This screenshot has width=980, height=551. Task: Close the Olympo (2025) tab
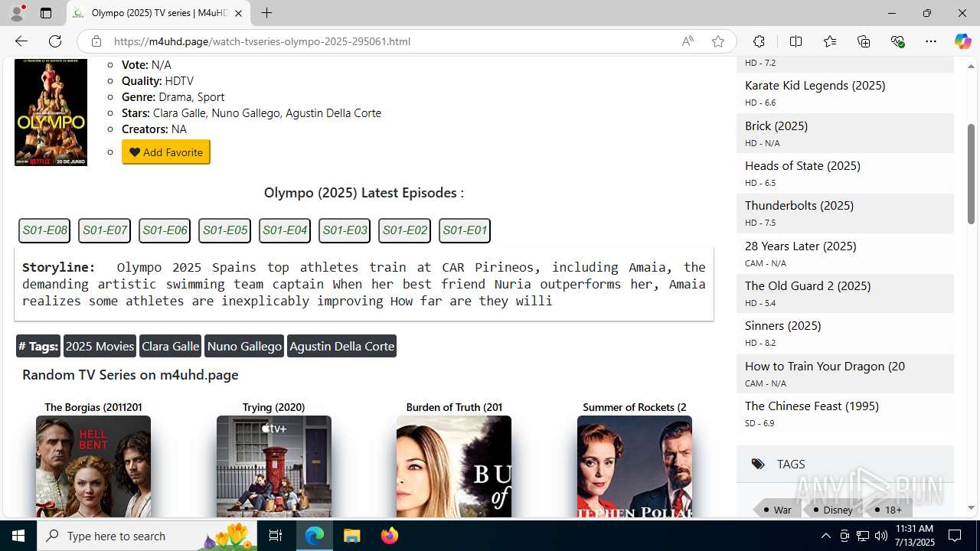[x=238, y=13]
